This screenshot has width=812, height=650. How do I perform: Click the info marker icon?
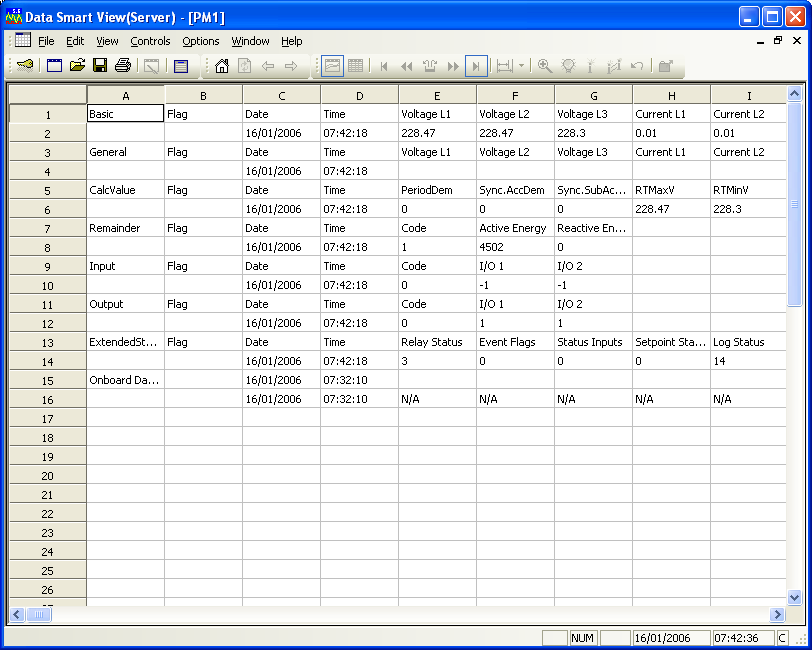(590, 66)
